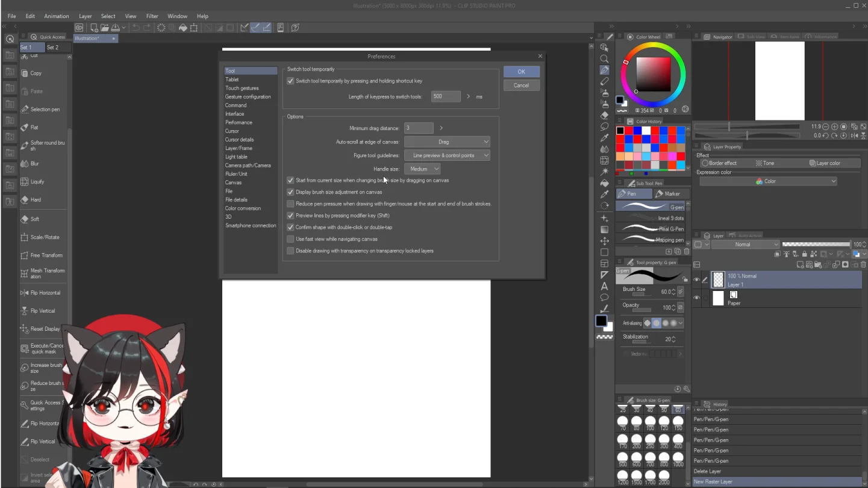Select Tablet category in Preferences

coord(232,80)
